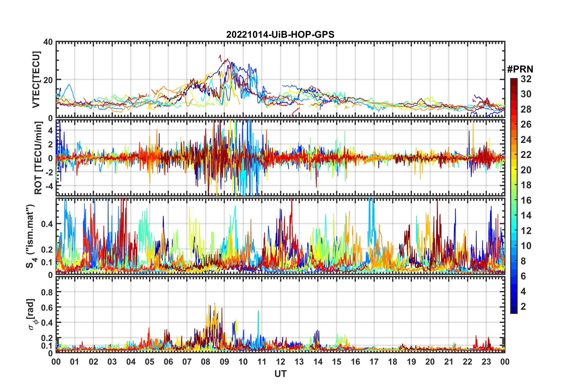Viewport: 561px width, 392px height.
Task: Click colorbar tick label 18
Action: [526, 185]
